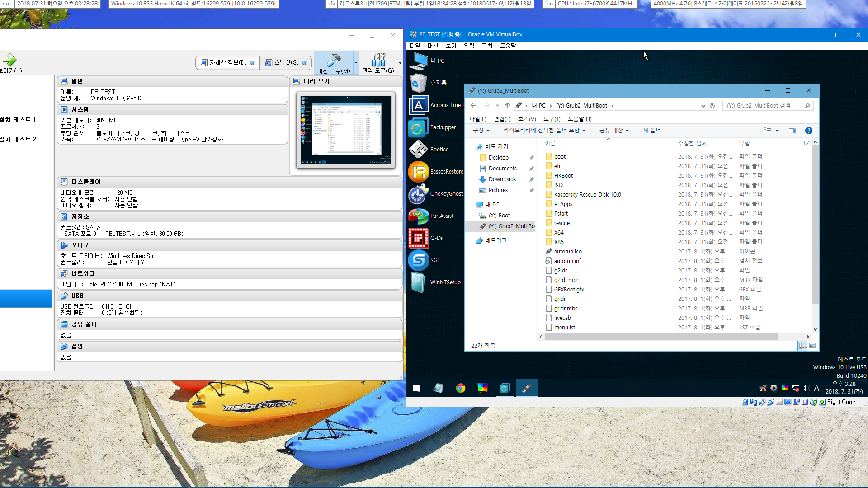This screenshot has height=488, width=868.
Task: Click VirtualBox hard disk activity status icon
Action: (745, 402)
